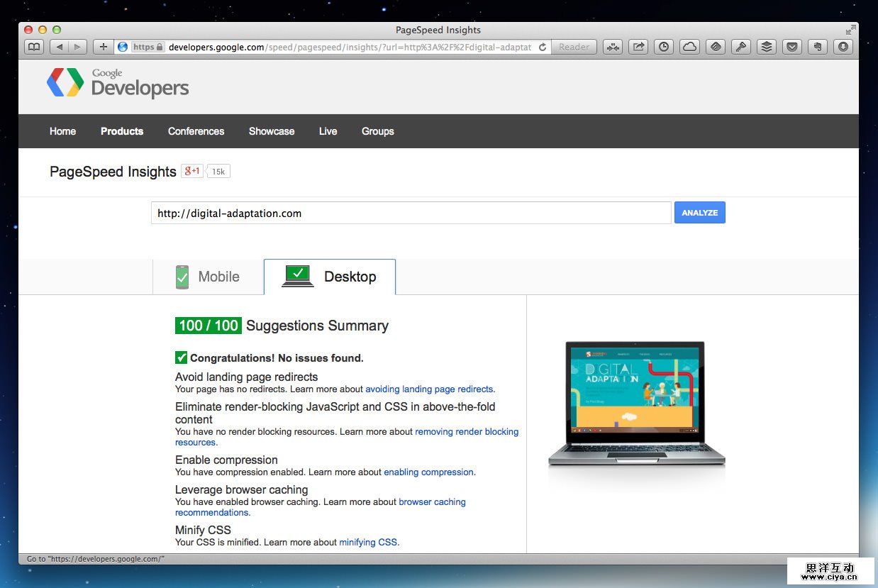Click the 15k share count bubble

coord(218,172)
